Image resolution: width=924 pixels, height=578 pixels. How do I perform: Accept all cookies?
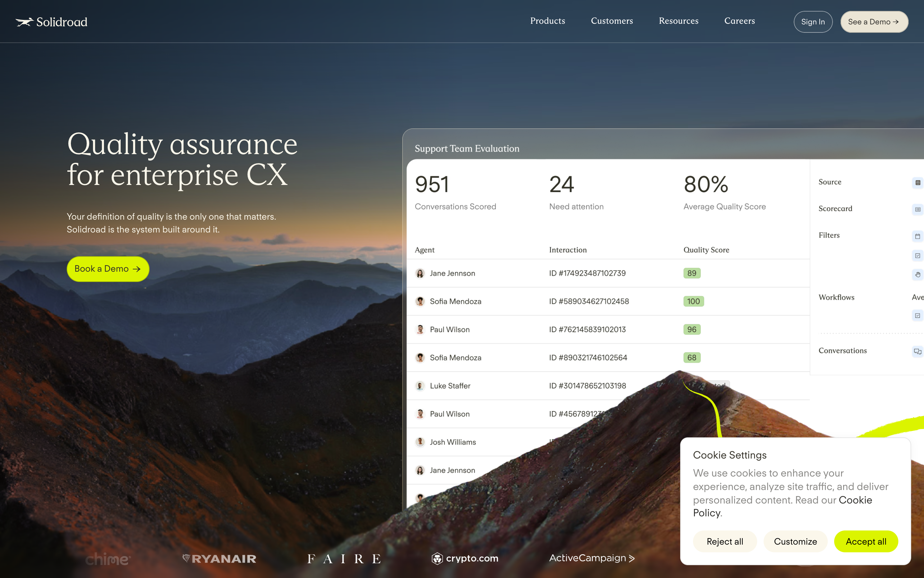866,541
